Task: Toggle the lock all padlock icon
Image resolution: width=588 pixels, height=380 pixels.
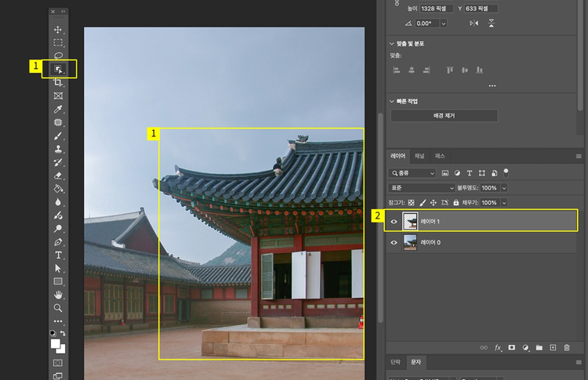Action: [x=456, y=202]
